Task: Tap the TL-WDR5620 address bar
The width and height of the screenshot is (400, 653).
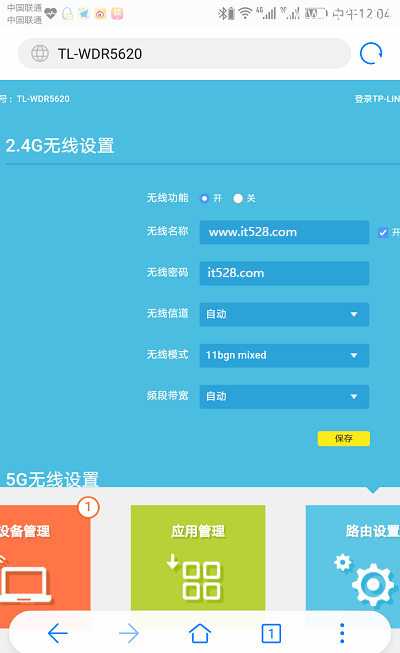Action: point(184,53)
